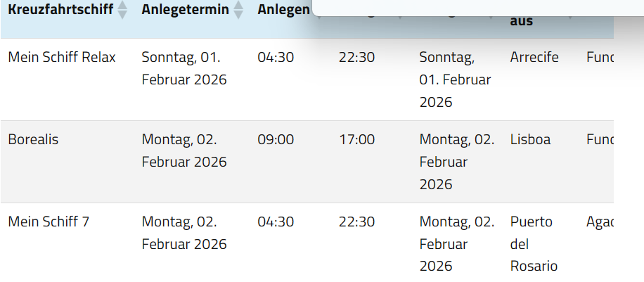Click Puerto del Rosario origin cell
The image size is (644, 282).
coord(534,243)
